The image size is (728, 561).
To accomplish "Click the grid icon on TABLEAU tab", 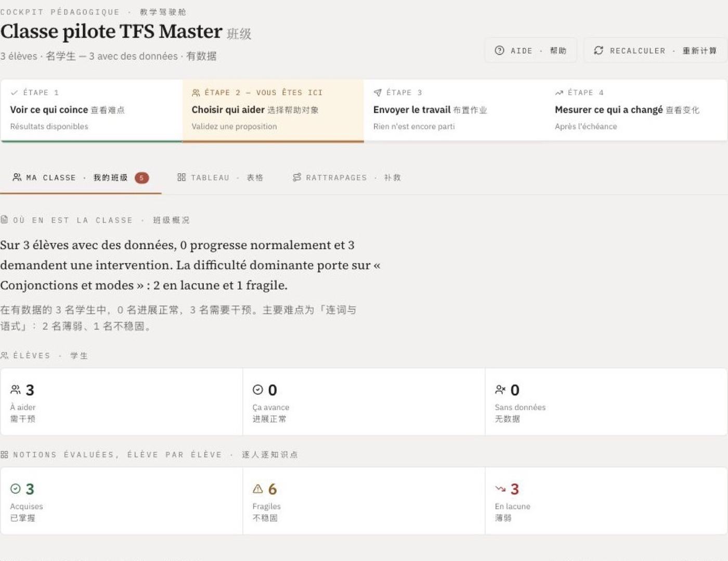I will click(x=181, y=177).
